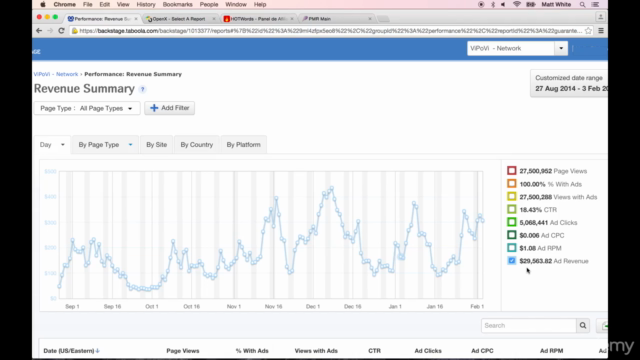
Task: Open the Edit menu
Action: pos(104,4)
